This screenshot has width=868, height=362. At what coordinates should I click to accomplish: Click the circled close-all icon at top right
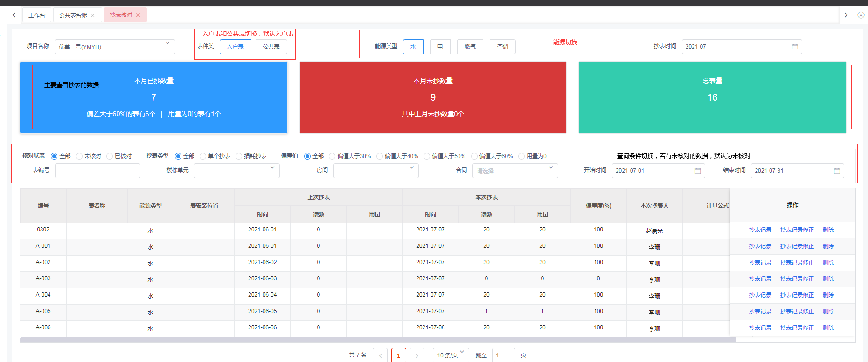861,15
